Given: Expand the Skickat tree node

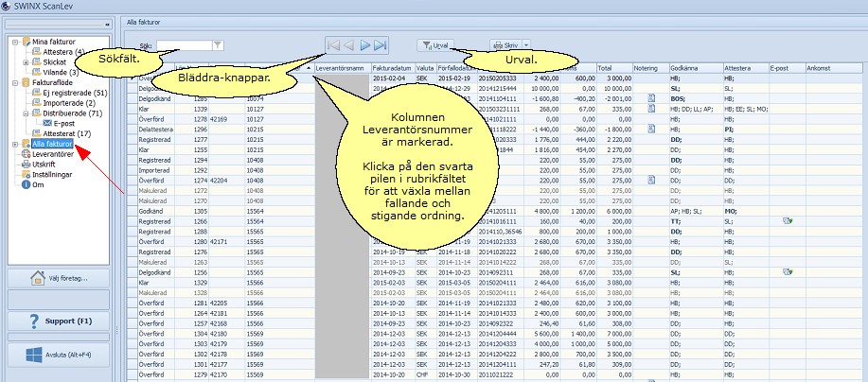Looking at the screenshot, I should (26, 61).
